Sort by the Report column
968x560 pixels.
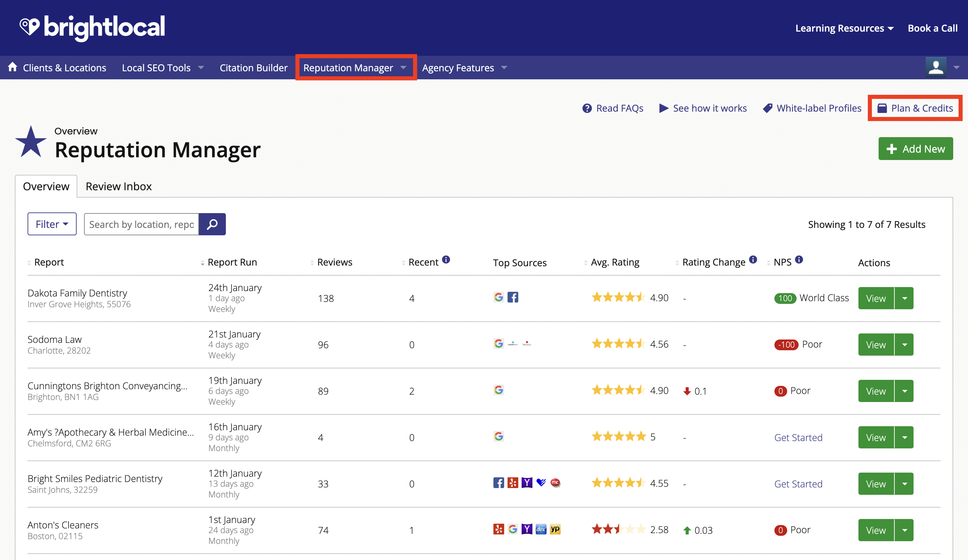[49, 262]
